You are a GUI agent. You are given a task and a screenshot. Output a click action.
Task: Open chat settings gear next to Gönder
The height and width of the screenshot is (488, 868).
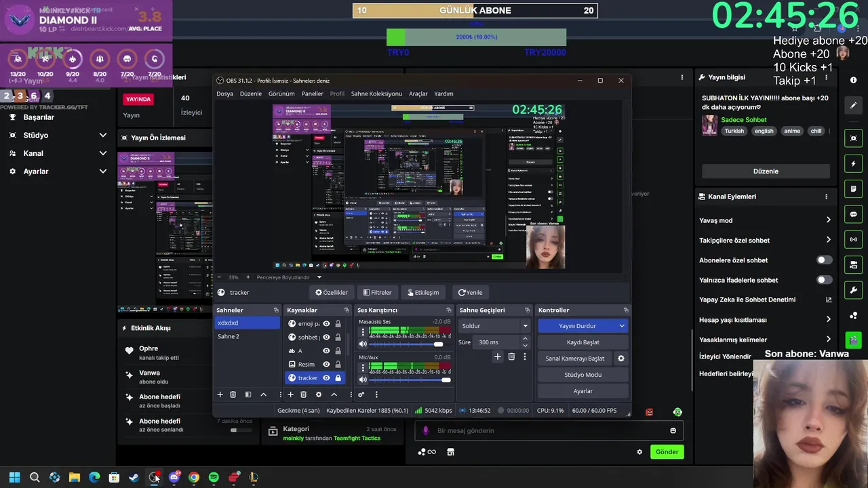(639, 452)
